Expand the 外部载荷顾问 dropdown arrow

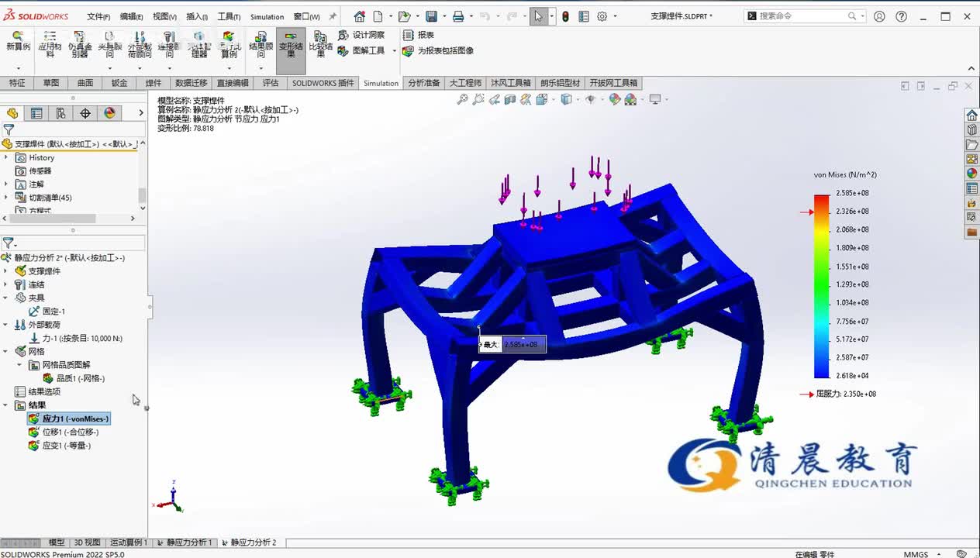click(x=140, y=68)
